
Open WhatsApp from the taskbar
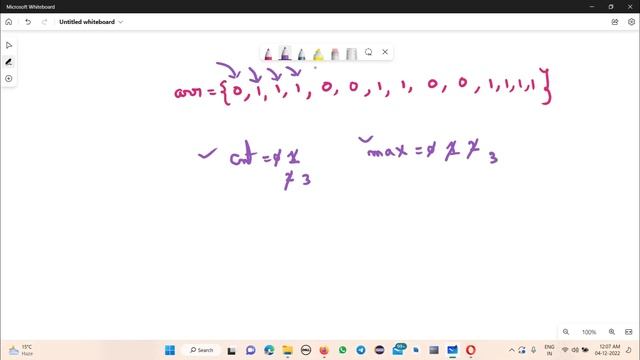(x=342, y=350)
